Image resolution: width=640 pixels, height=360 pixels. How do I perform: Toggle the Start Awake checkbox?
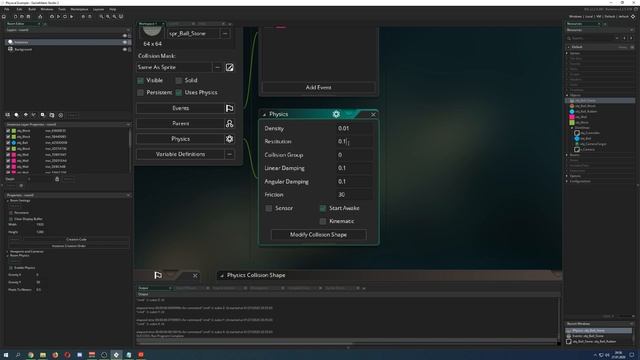coord(323,208)
